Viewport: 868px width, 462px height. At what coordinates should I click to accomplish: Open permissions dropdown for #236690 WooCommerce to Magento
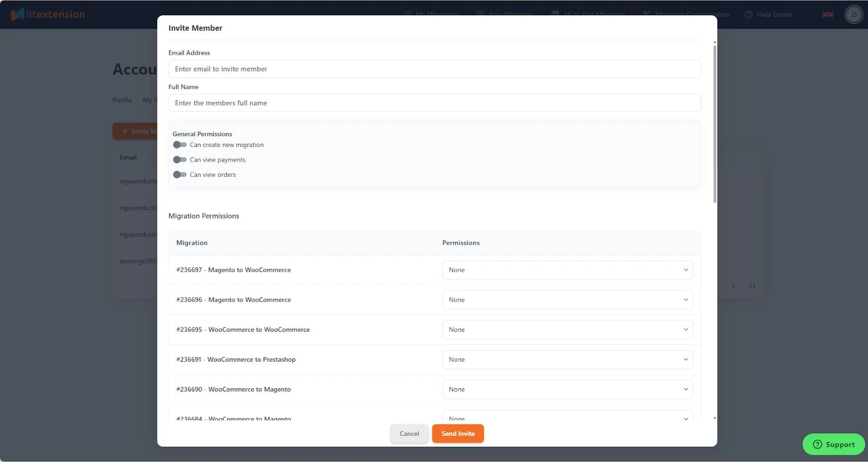pyautogui.click(x=567, y=389)
